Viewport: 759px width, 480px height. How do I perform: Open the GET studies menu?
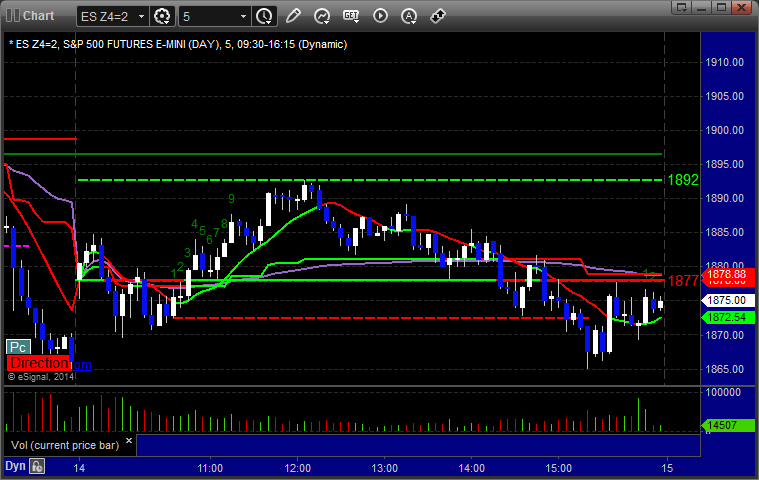pos(351,16)
